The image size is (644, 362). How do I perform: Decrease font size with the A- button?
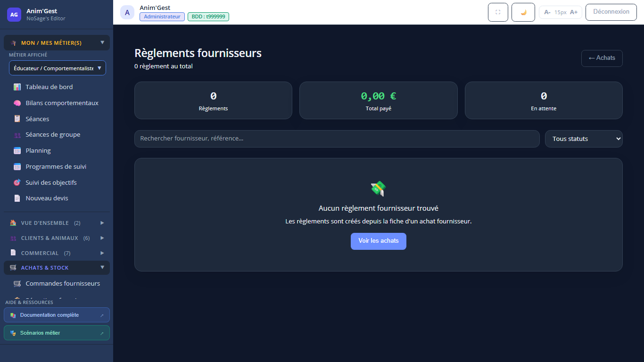pos(547,12)
